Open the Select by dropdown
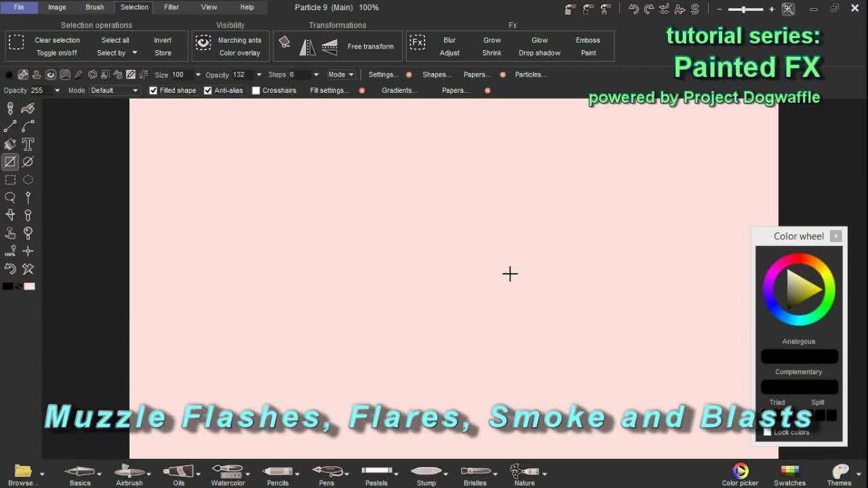868x488 pixels. pos(117,53)
